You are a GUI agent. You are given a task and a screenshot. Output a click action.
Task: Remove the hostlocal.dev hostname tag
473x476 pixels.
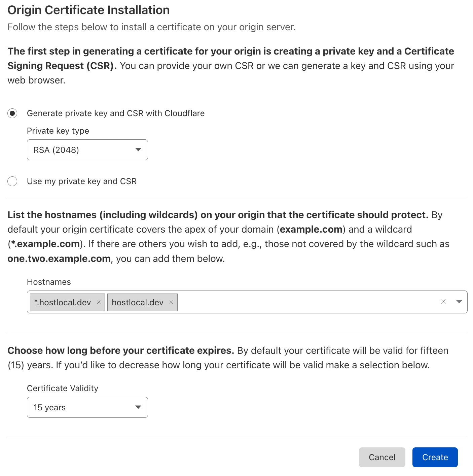click(171, 302)
